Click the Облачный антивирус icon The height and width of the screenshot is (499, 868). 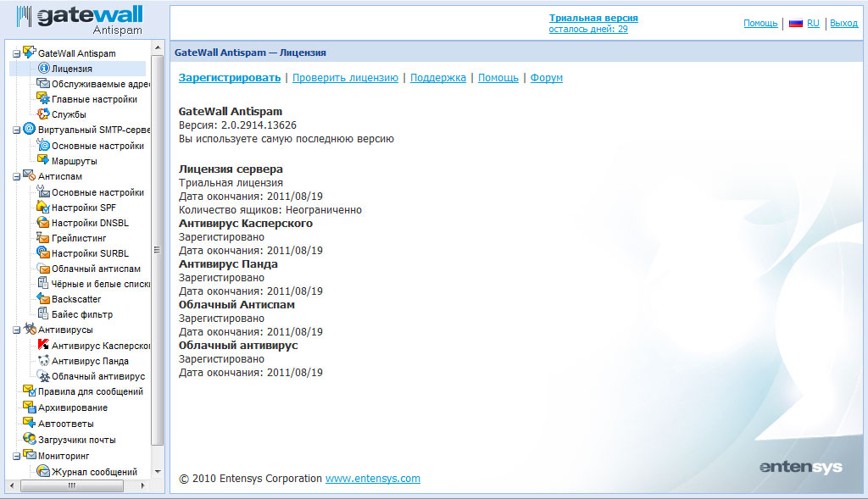point(43,375)
